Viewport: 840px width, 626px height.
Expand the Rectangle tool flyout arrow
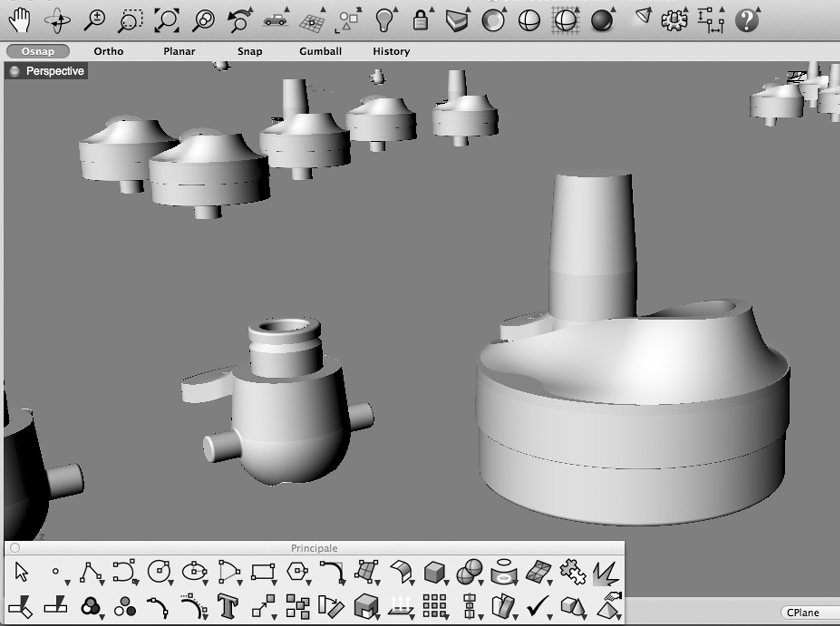coord(274,582)
